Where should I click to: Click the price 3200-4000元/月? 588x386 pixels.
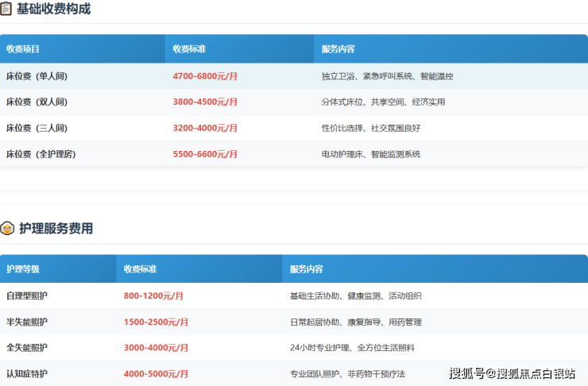pyautogui.click(x=205, y=128)
